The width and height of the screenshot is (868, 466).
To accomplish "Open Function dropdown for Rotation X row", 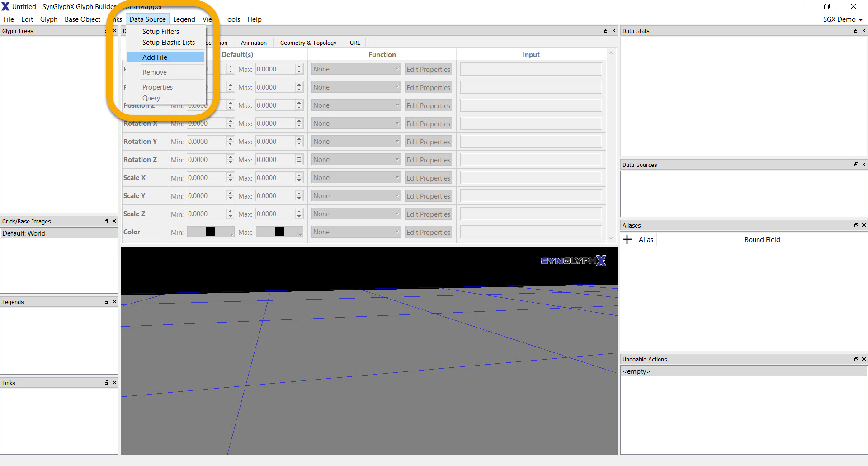I will pyautogui.click(x=356, y=124).
